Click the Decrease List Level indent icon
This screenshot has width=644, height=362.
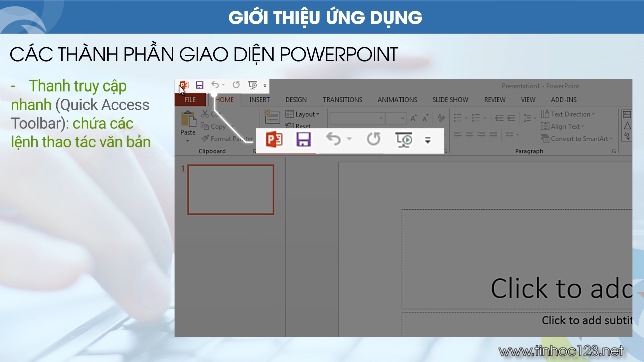(x=499, y=118)
